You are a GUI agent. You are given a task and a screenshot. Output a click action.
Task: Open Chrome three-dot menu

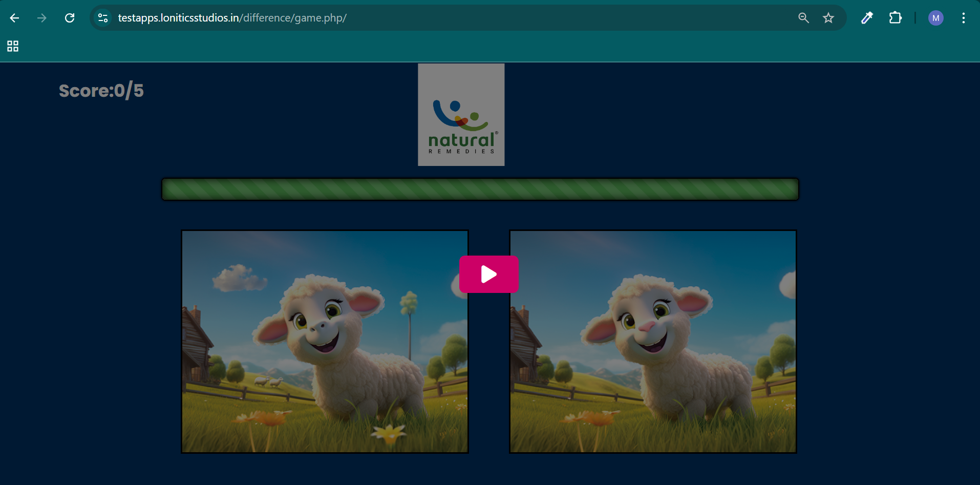pos(963,18)
